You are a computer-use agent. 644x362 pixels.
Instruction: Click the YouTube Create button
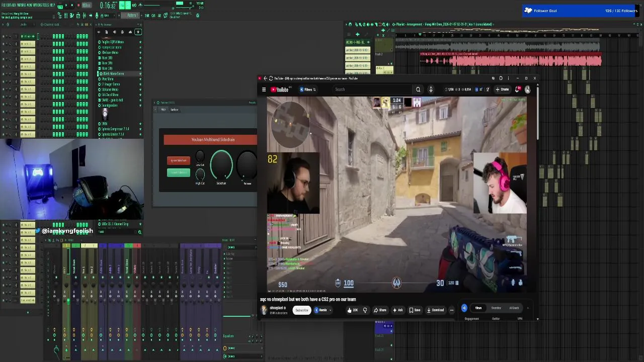(x=503, y=89)
